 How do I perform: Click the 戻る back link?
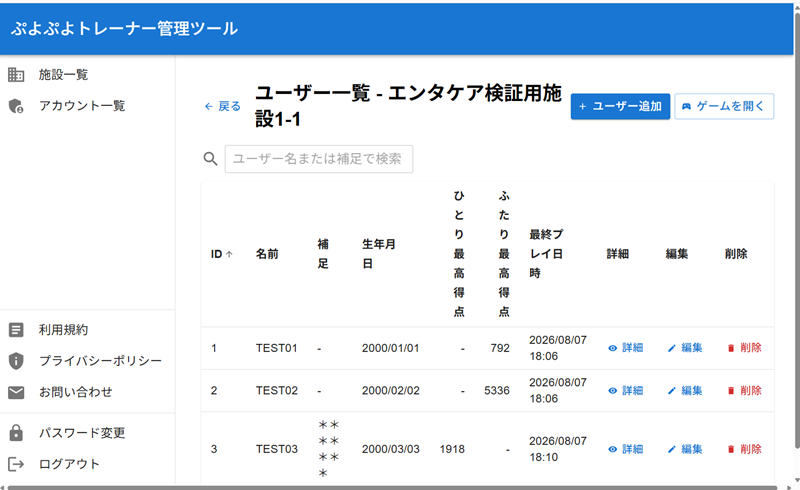(x=222, y=106)
